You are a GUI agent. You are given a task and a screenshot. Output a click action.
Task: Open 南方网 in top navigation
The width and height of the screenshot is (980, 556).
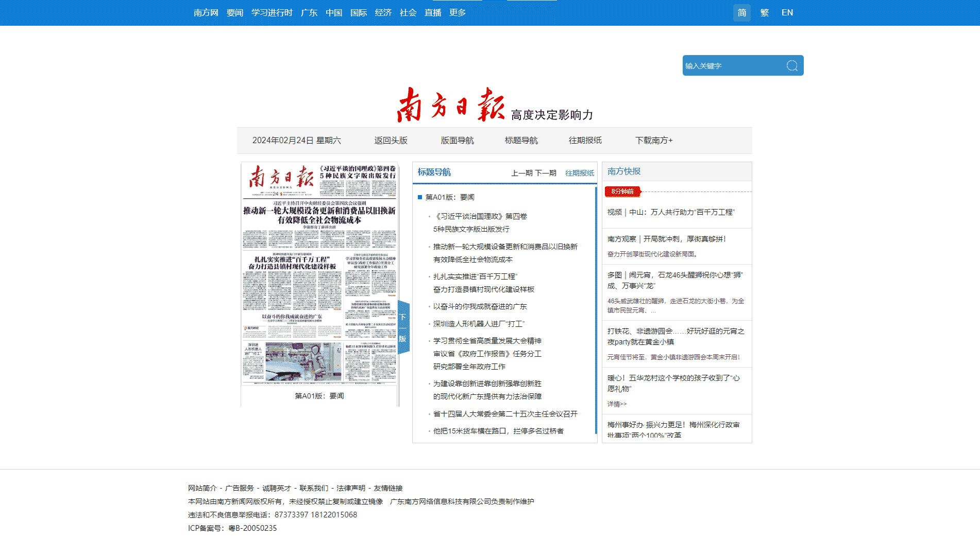point(206,12)
